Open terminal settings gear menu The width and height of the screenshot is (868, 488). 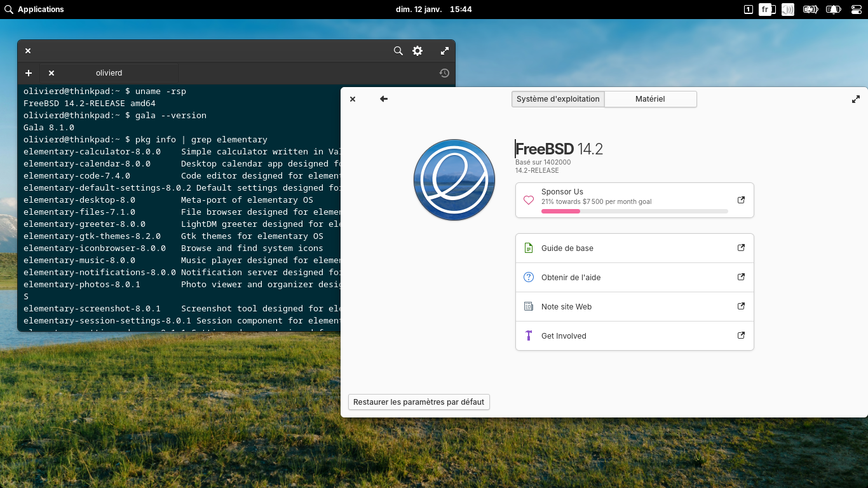tap(417, 51)
